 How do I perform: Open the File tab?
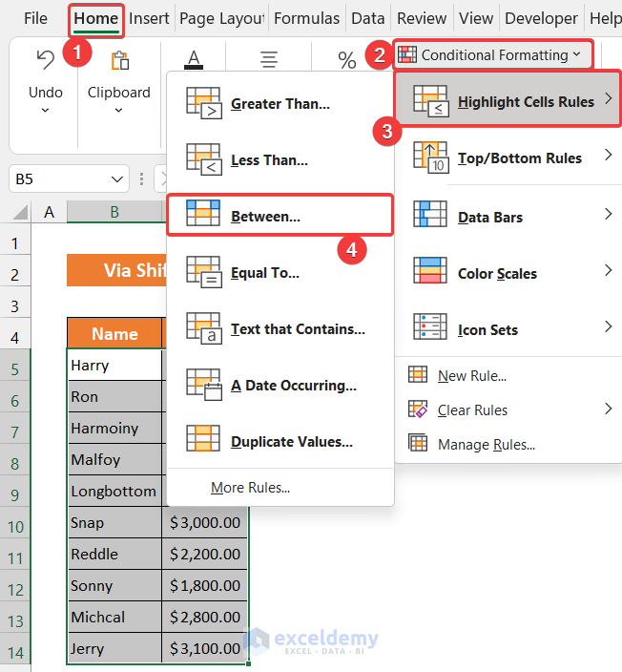(x=35, y=18)
